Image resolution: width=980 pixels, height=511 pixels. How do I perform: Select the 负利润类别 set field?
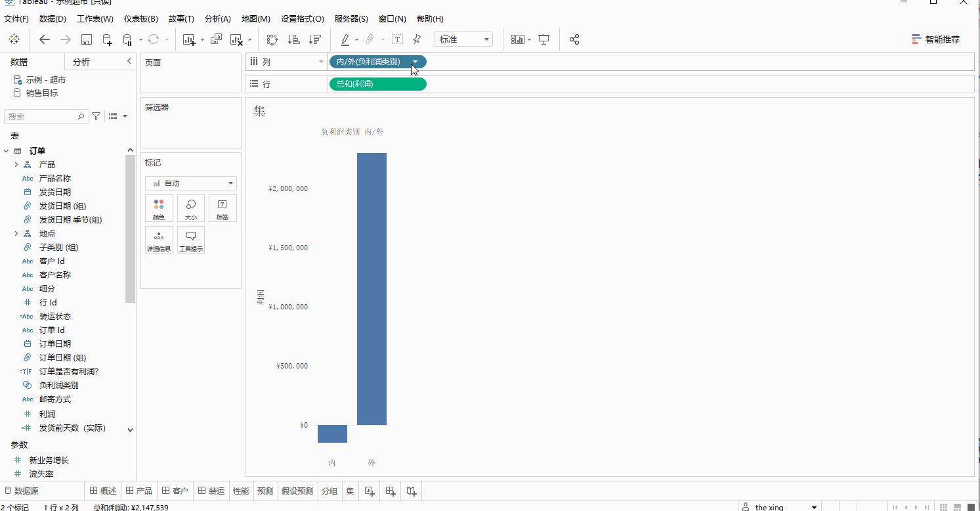[59, 386]
